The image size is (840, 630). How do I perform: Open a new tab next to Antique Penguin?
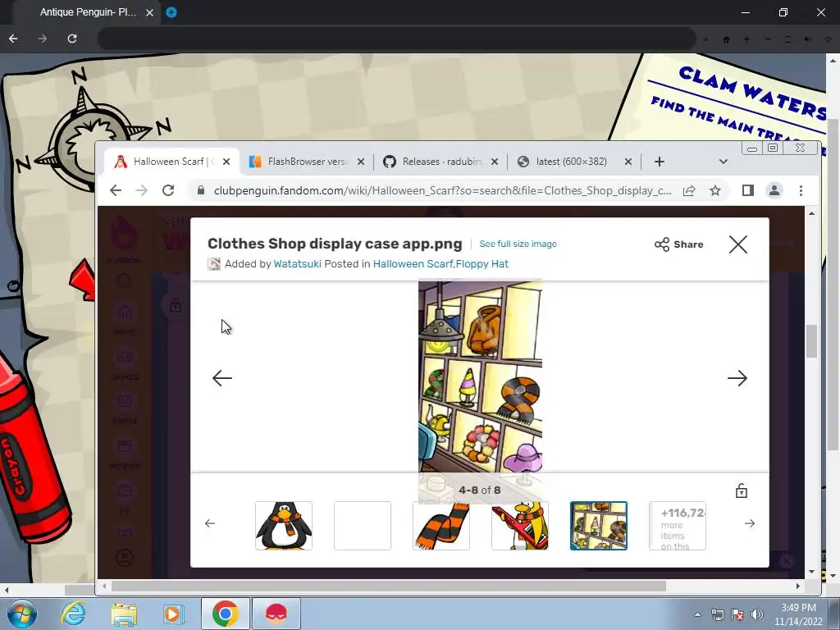tap(171, 12)
